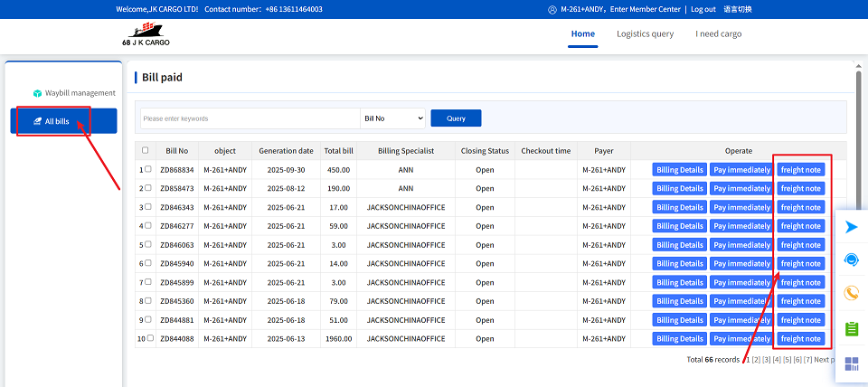The image size is (868, 387).
Task: Open the I need cargo tab
Action: coord(718,34)
